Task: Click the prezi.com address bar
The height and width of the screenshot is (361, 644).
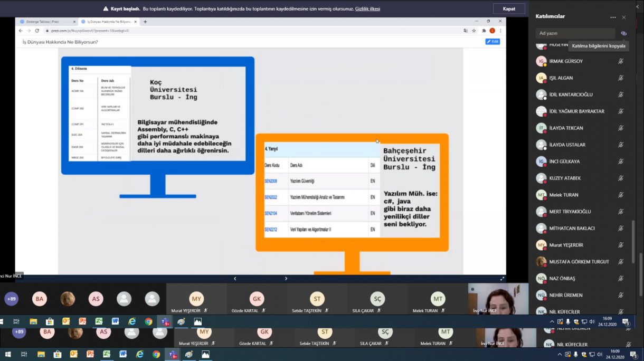Action: pos(253,31)
